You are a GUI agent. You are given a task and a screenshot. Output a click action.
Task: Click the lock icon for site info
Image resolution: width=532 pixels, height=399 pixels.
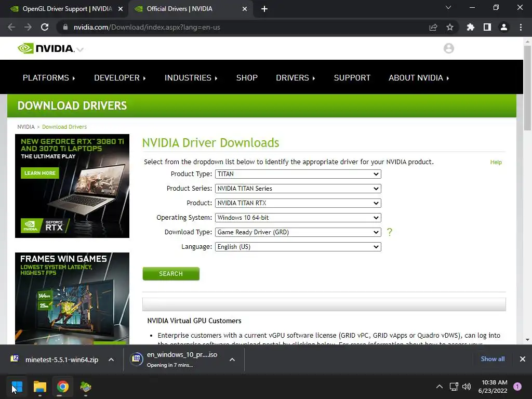pos(65,27)
